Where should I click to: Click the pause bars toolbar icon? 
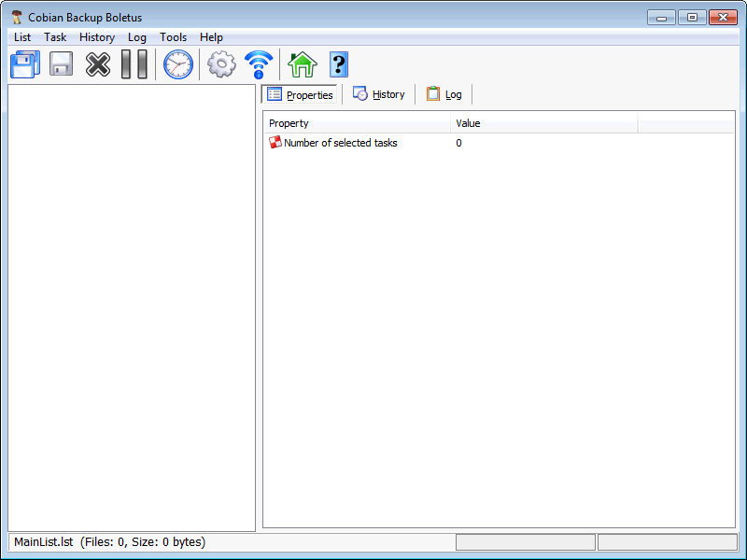tap(134, 64)
